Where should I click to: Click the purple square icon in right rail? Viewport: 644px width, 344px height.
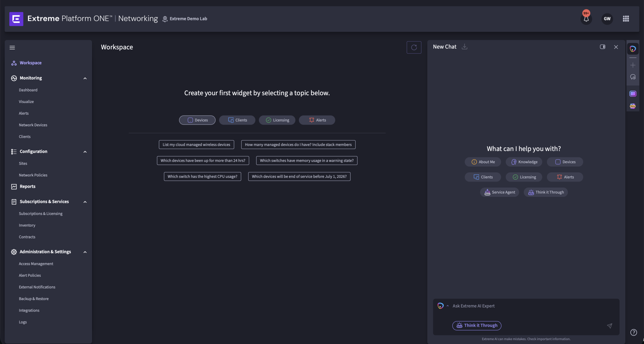pos(633,94)
